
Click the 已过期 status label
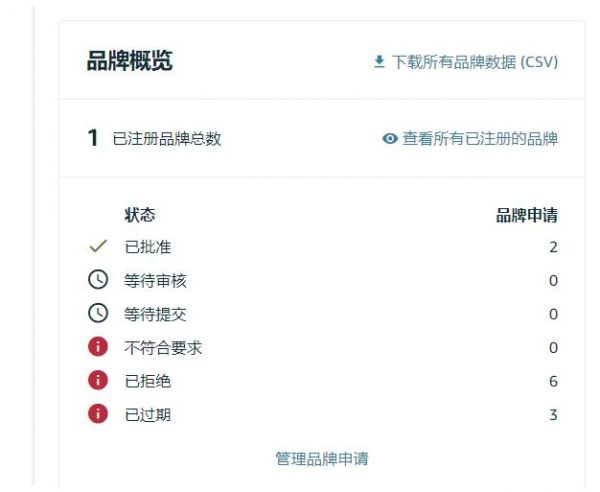coord(147,414)
